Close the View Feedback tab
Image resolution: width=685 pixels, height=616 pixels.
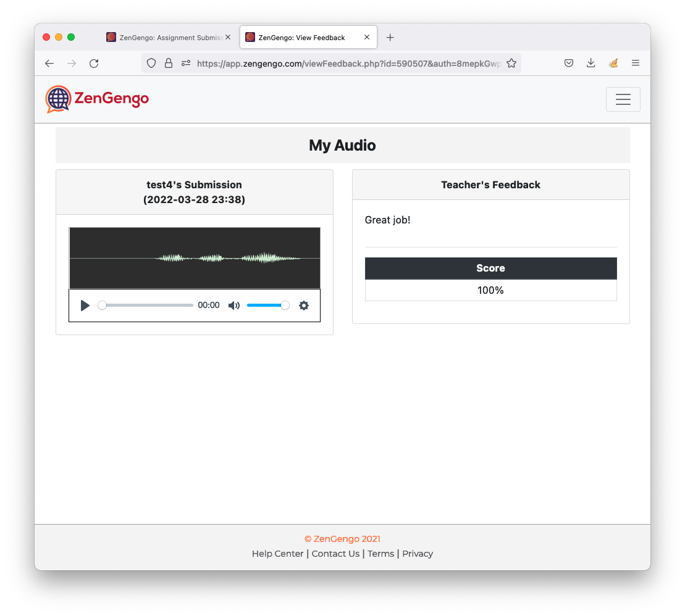point(367,38)
